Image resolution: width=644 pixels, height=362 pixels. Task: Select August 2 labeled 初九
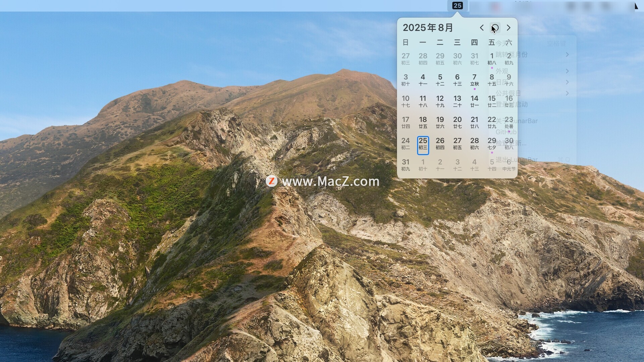point(509,59)
